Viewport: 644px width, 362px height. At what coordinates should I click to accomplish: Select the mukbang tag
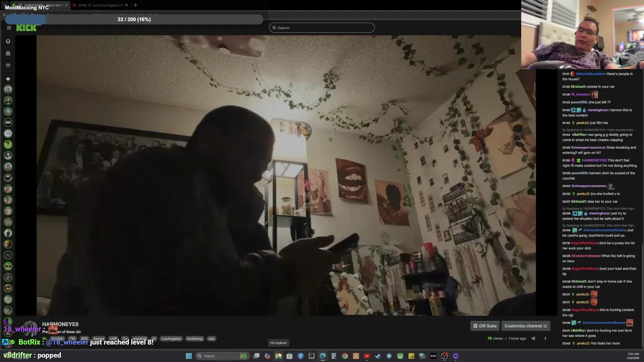coord(195,339)
